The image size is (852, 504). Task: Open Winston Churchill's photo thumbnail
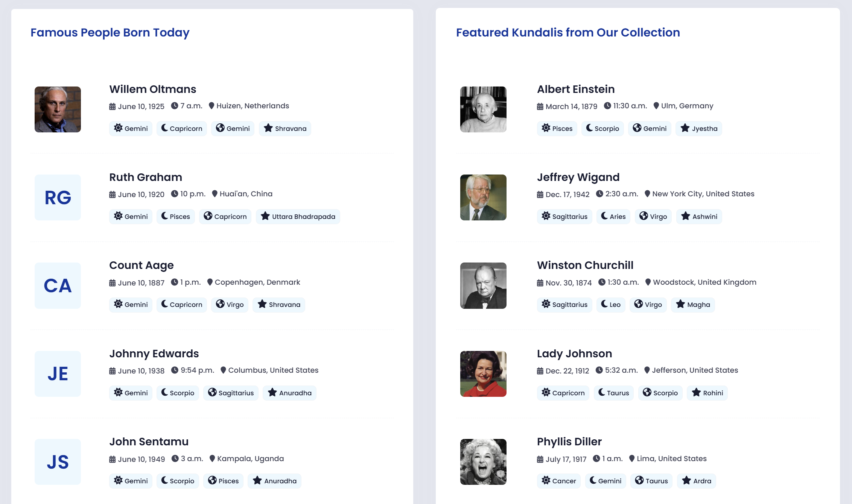(x=483, y=285)
